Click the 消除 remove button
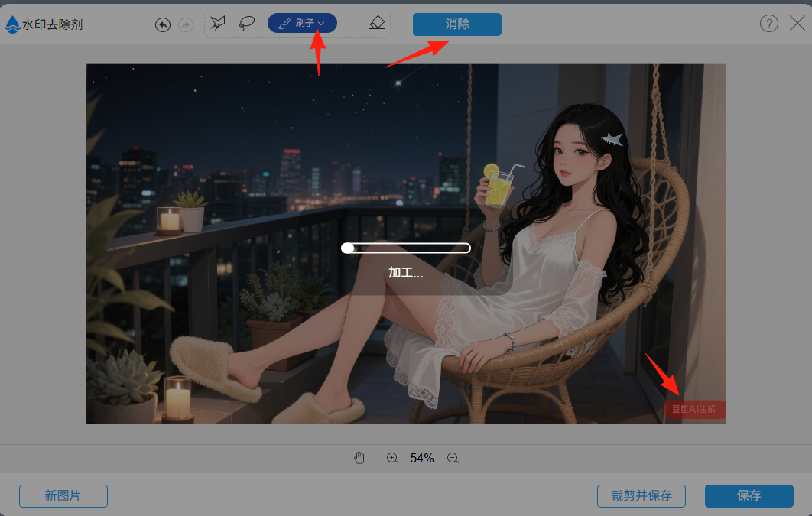The height and width of the screenshot is (516, 812). [456, 24]
